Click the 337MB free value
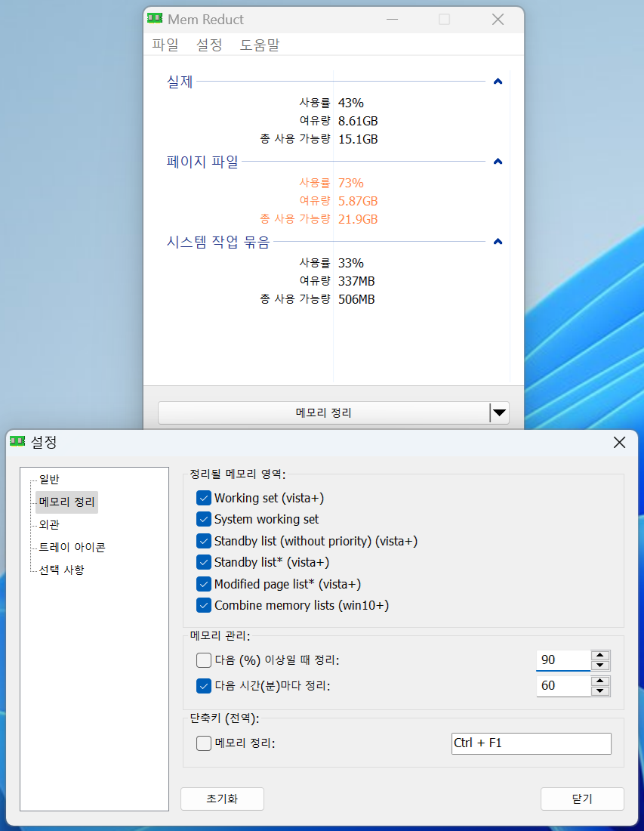The height and width of the screenshot is (831, 644). point(356,281)
